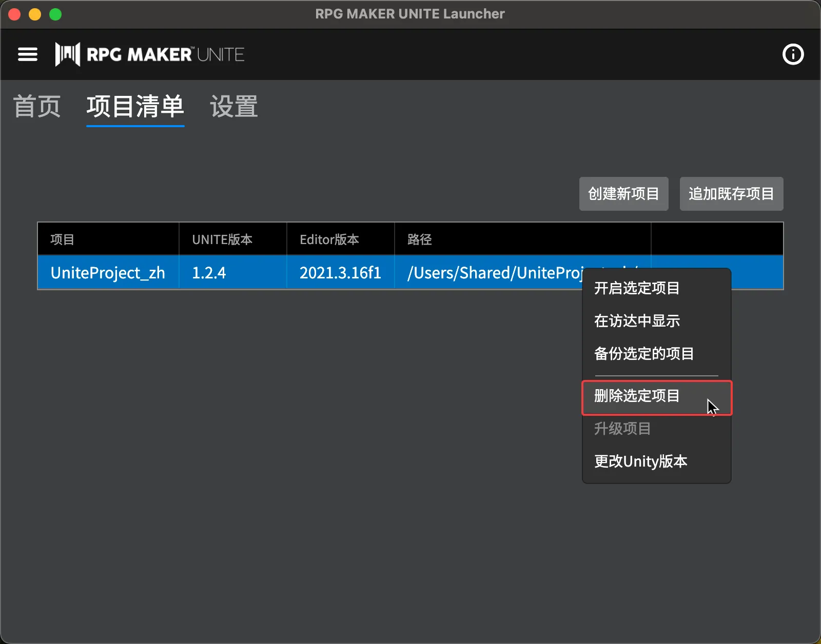This screenshot has height=644, width=821.
Task: Select 备份选定的项目 menu entry
Action: coord(657,354)
